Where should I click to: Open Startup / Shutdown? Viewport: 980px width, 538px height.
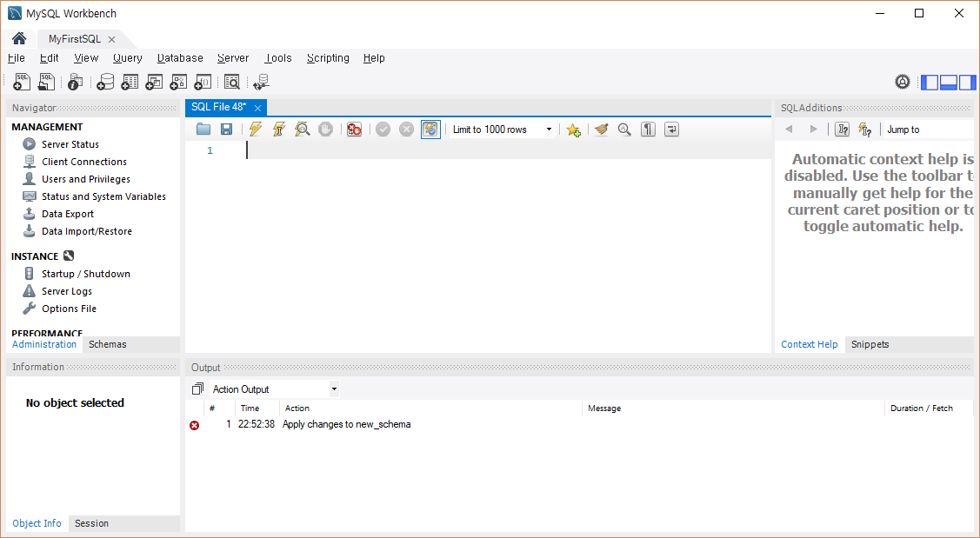[x=85, y=275]
